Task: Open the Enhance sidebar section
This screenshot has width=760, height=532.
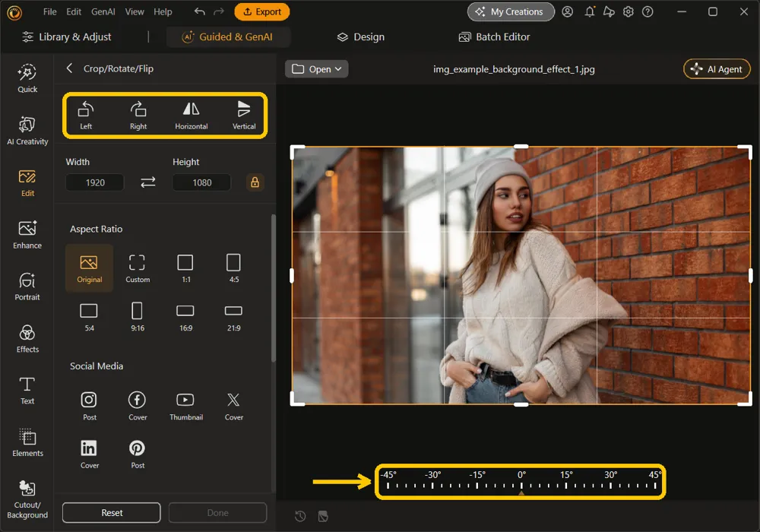Action: (x=27, y=235)
